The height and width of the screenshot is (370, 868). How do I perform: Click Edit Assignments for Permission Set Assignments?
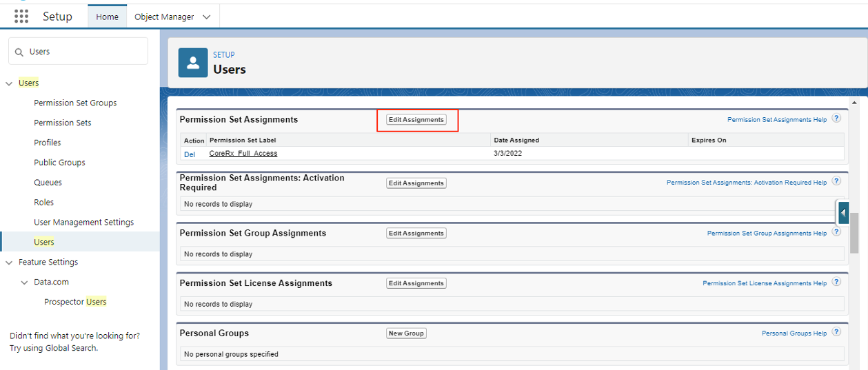416,120
